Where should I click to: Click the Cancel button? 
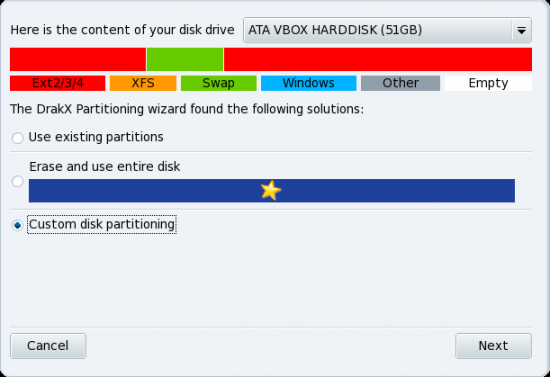tap(48, 346)
